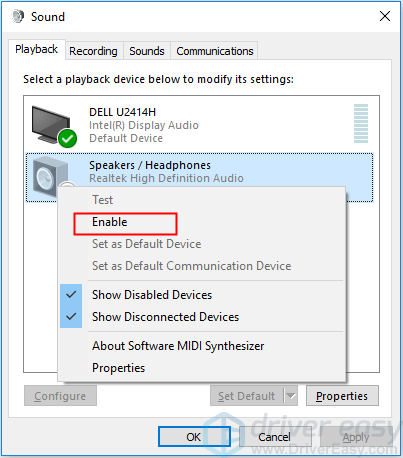This screenshot has height=458, width=403.
Task: Open the Communications tab
Action: [215, 51]
